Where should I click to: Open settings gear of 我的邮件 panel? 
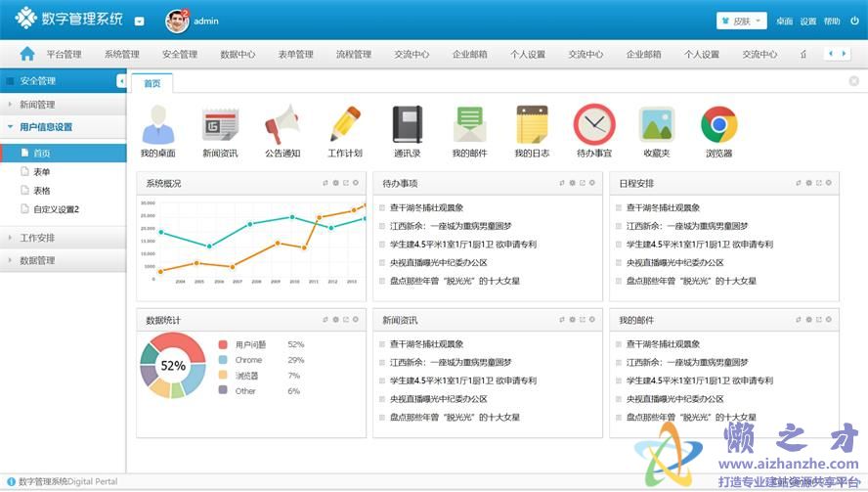[808, 320]
